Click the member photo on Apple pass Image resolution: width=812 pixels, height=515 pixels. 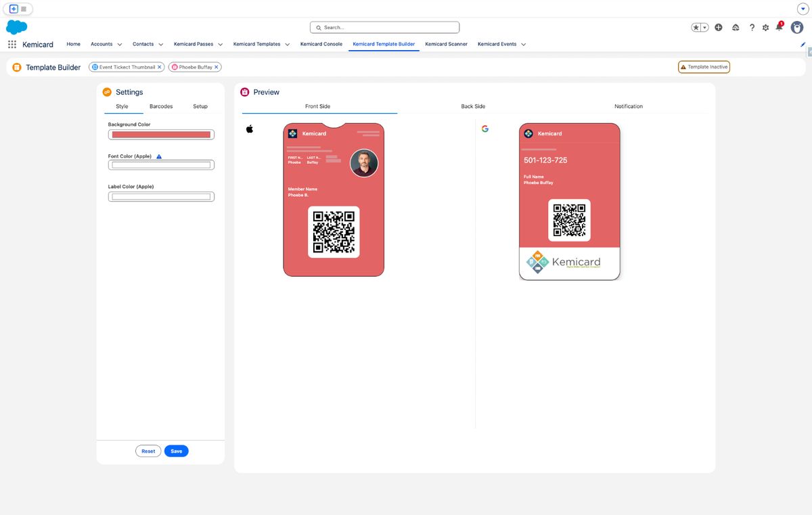364,163
